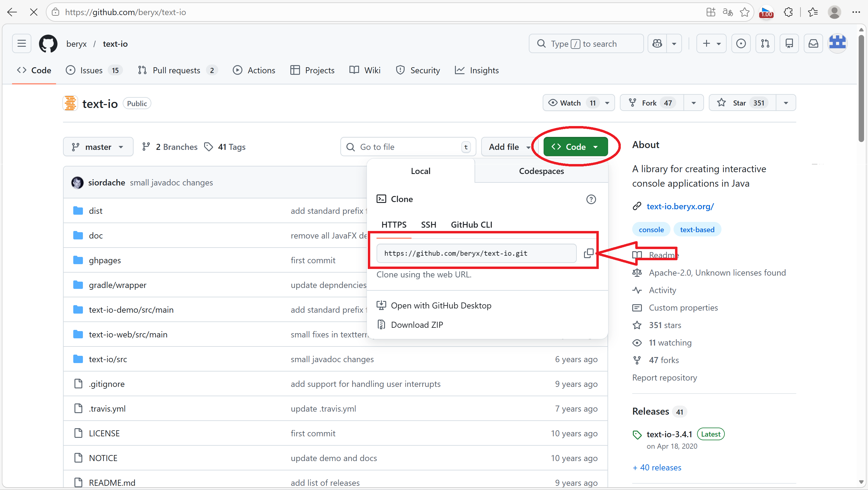868x490 pixels.
Task: Open the text-io.beryx.org website link
Action: [680, 206]
